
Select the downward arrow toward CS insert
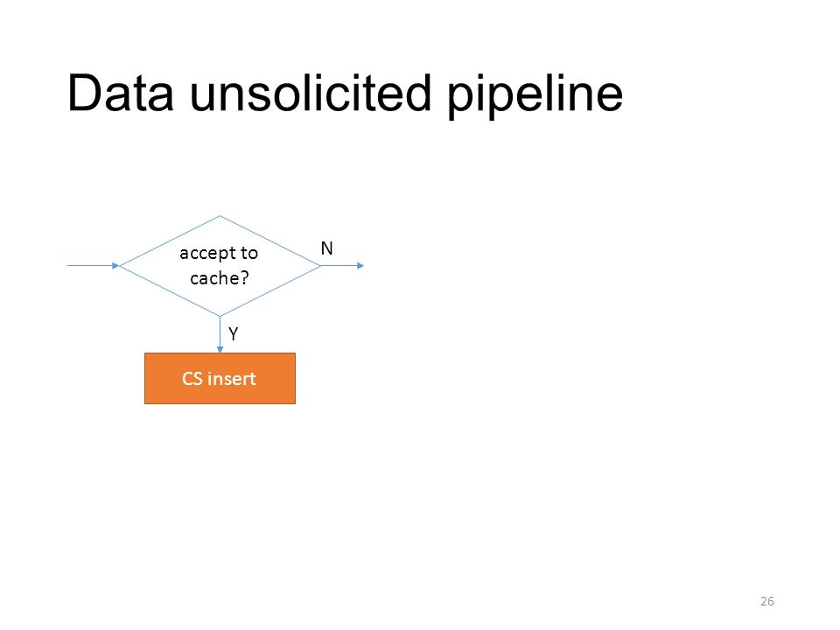(x=220, y=334)
